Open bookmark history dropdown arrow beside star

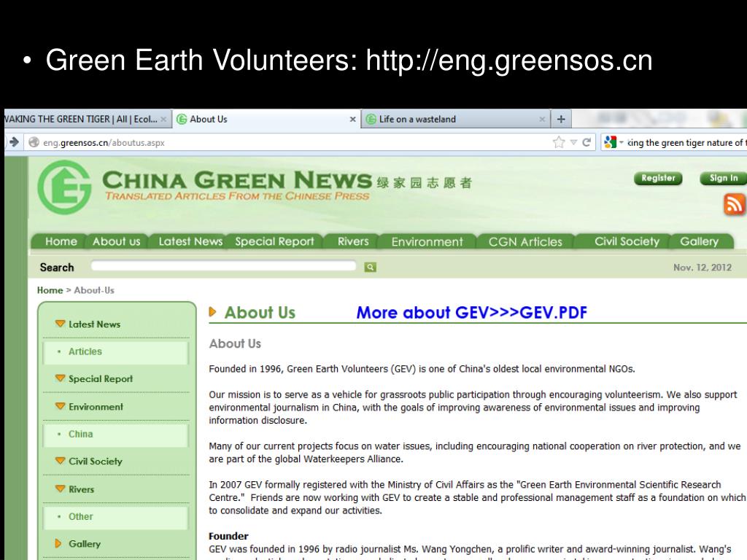573,142
